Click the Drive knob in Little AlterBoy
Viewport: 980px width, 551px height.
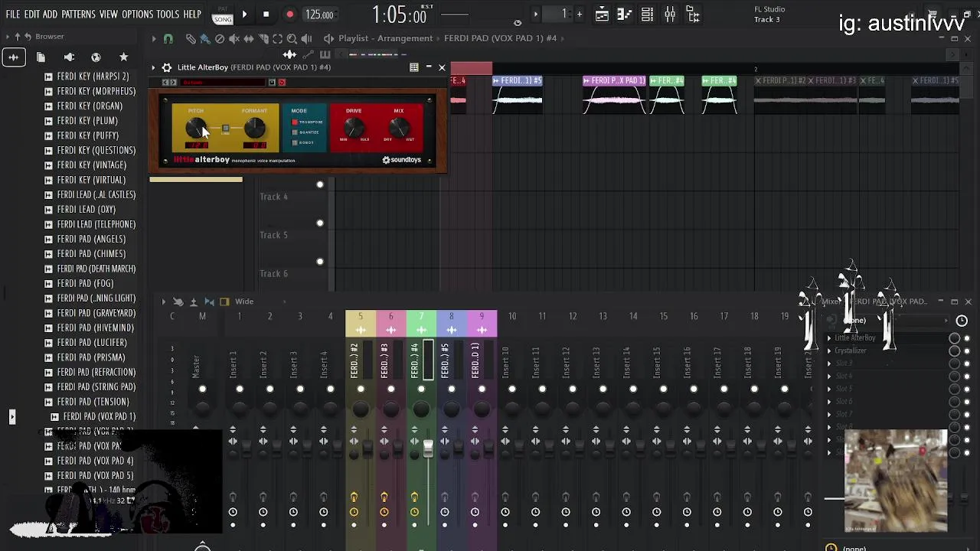354,126
